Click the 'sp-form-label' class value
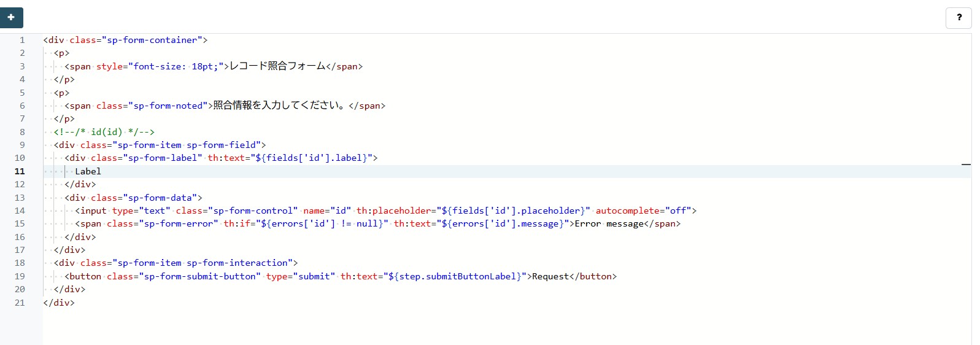Screen dimensions: 980x345 pyautogui.click(x=163, y=158)
